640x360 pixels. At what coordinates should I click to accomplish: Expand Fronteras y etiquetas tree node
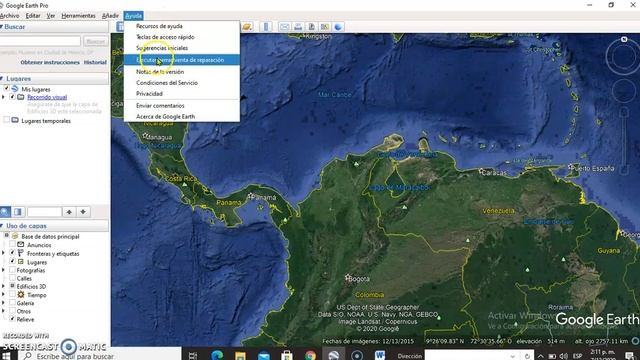pos(4,253)
